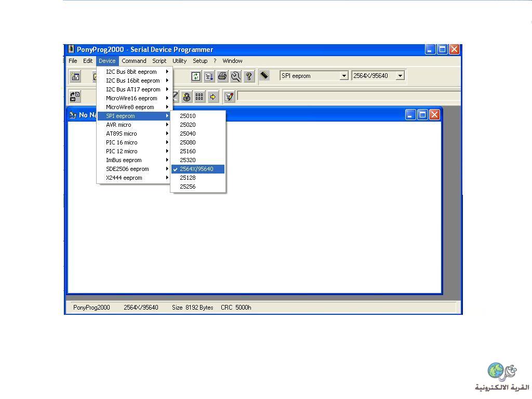Screen dimensions: 532x399
Task: Select 25080 from SPI eeprom submenu
Action: pyautogui.click(x=198, y=142)
